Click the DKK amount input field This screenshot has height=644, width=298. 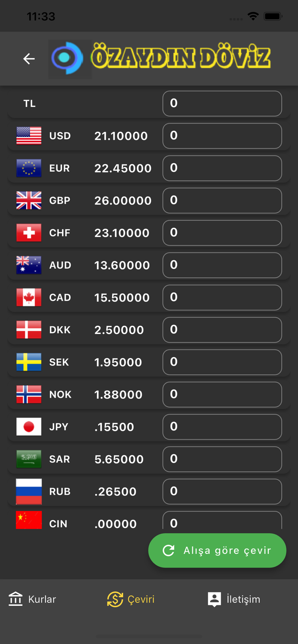tap(222, 330)
